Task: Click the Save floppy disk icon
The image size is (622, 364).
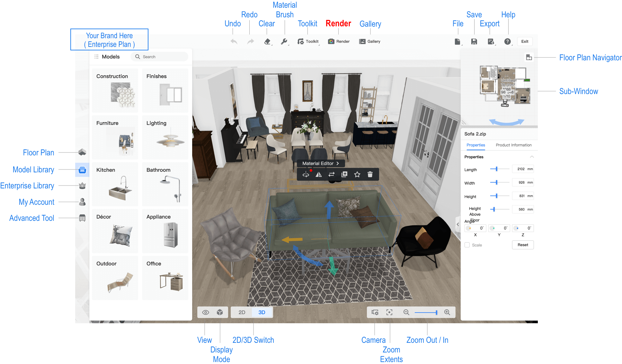Action: (474, 41)
